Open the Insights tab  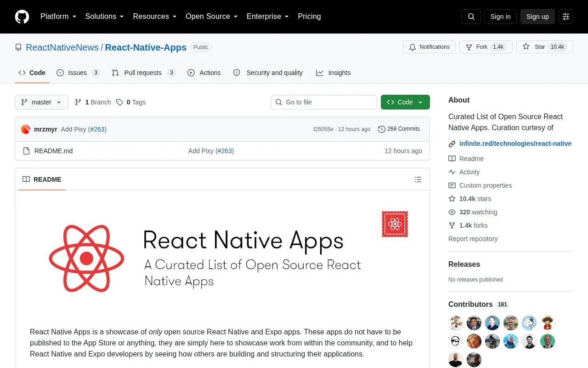[333, 73]
